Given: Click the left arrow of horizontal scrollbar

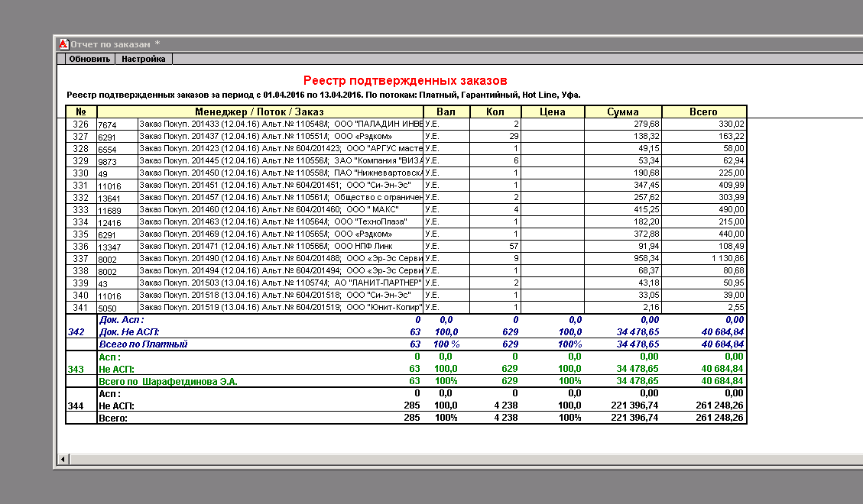Looking at the screenshot, I should tap(63, 460).
